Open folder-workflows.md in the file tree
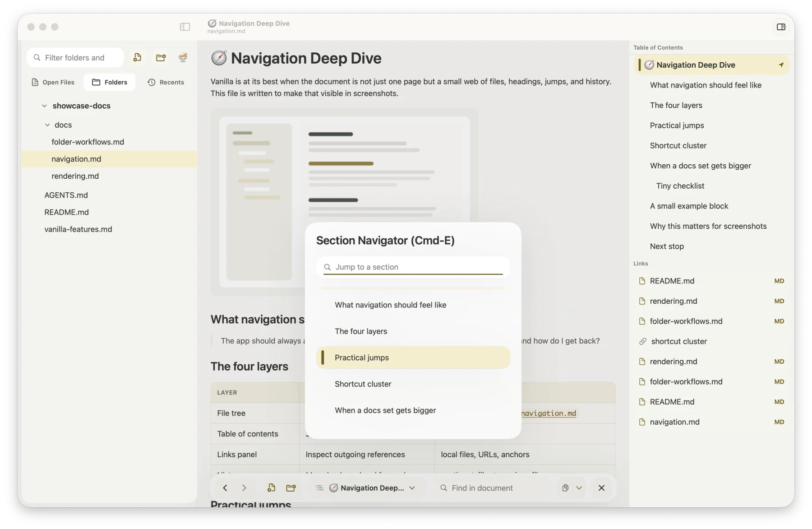The height and width of the screenshot is (529, 812). pos(109,142)
